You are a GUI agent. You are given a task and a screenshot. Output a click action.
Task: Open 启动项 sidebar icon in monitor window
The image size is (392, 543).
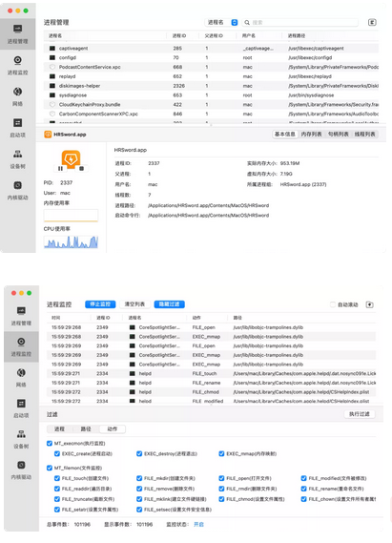[x=21, y=404]
